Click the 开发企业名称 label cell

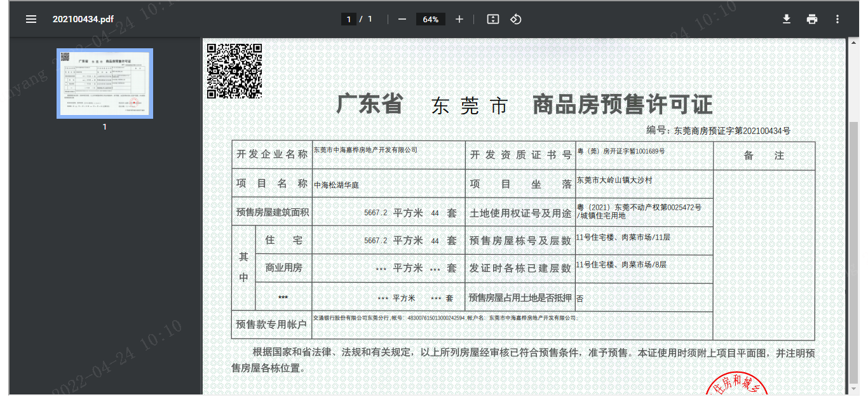point(272,154)
